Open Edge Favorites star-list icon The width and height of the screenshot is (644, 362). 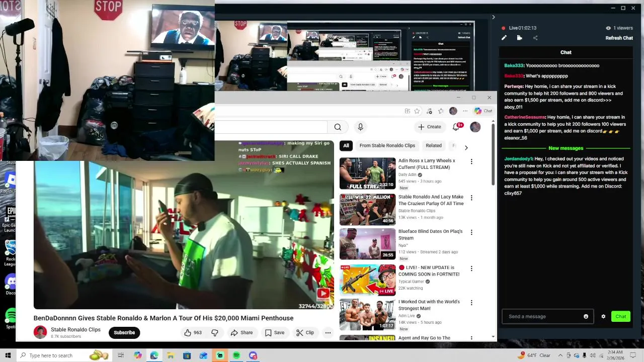(441, 111)
